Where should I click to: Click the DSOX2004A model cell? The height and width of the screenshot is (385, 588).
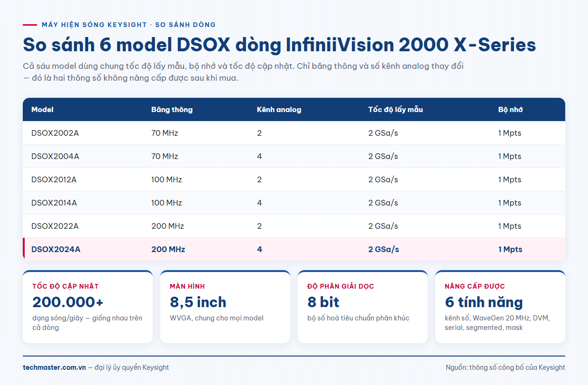(x=55, y=156)
